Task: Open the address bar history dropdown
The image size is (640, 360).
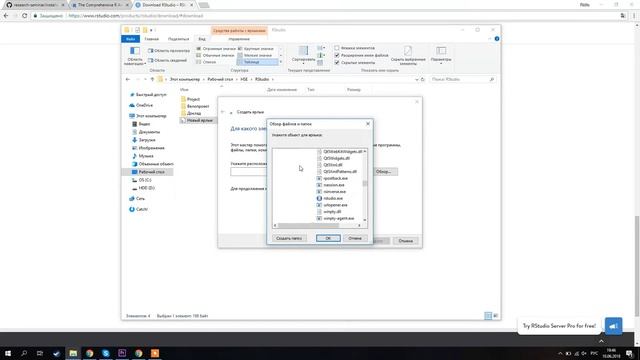Action: (x=416, y=79)
